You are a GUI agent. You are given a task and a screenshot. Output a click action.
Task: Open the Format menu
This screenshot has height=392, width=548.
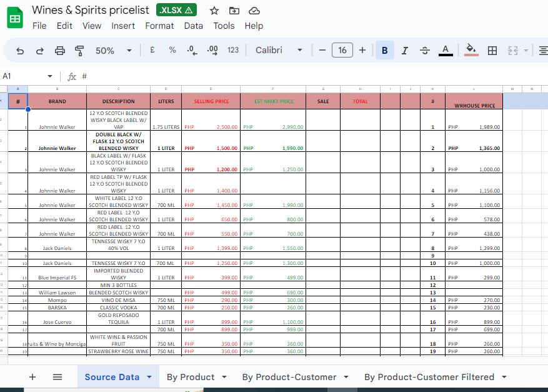click(x=159, y=26)
